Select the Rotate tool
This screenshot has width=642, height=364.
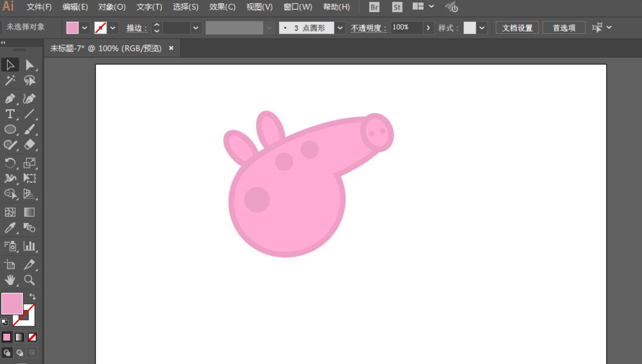point(10,163)
